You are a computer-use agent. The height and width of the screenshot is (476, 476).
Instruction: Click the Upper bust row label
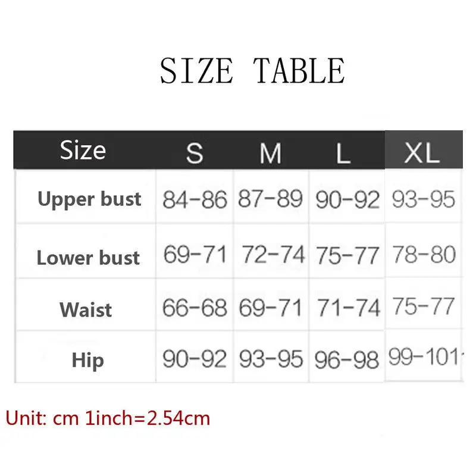click(x=89, y=199)
